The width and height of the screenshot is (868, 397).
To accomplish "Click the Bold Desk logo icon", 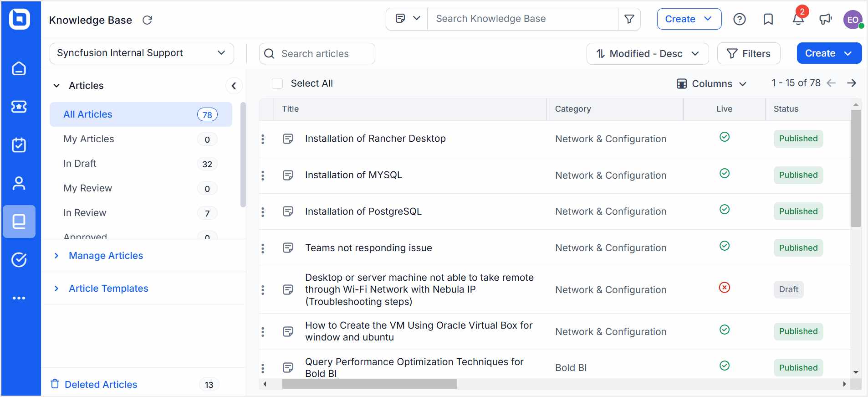I will 20,19.
